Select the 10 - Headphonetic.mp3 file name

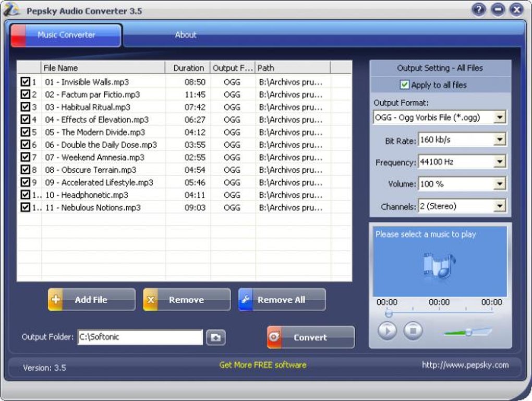[87, 195]
